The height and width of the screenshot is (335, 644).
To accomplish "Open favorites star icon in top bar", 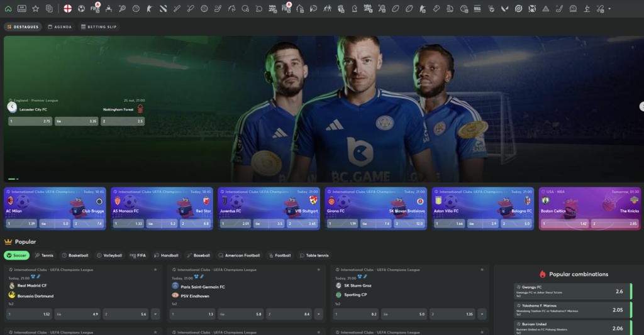I will tap(36, 9).
